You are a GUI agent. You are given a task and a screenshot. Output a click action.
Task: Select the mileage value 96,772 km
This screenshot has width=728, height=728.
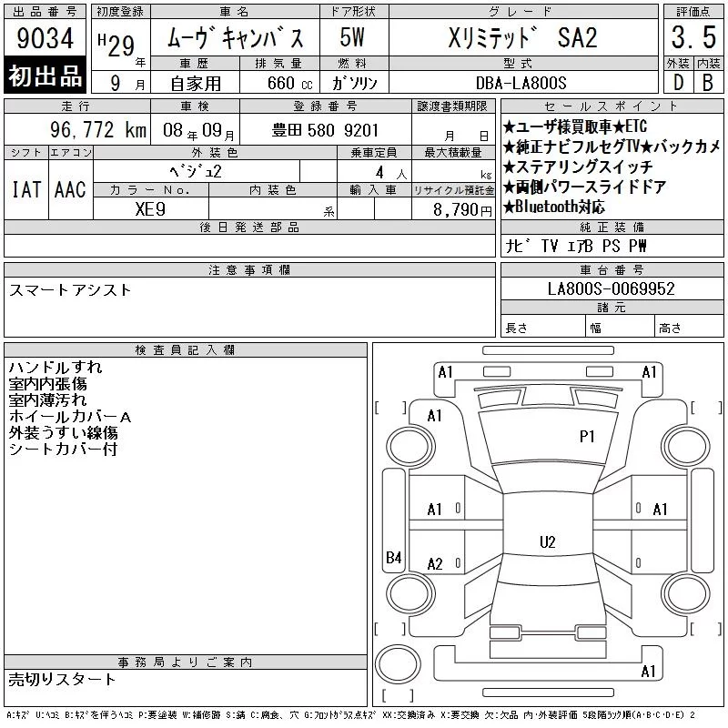pyautogui.click(x=98, y=129)
